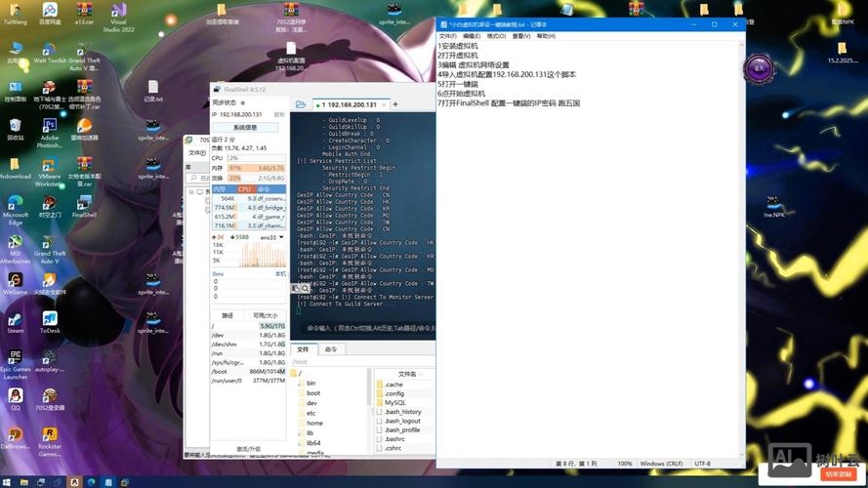
Task: Click the 激活/升级 link in FinalShell
Action: [x=248, y=449]
